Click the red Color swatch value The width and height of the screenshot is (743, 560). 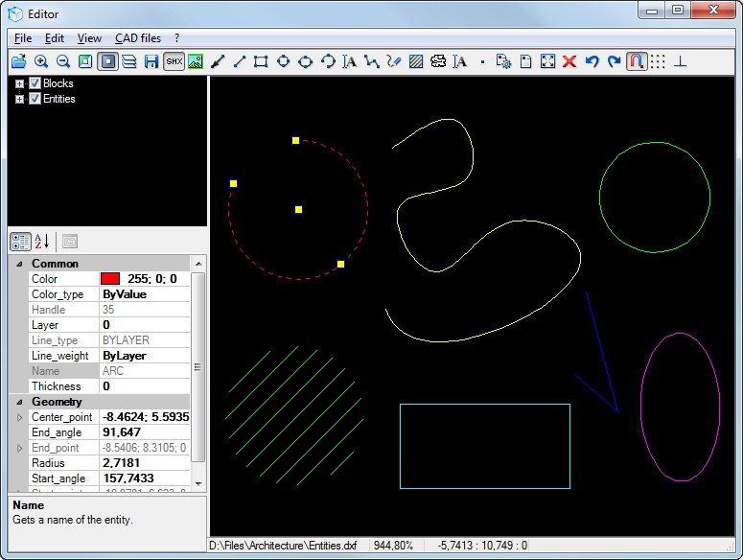110,279
